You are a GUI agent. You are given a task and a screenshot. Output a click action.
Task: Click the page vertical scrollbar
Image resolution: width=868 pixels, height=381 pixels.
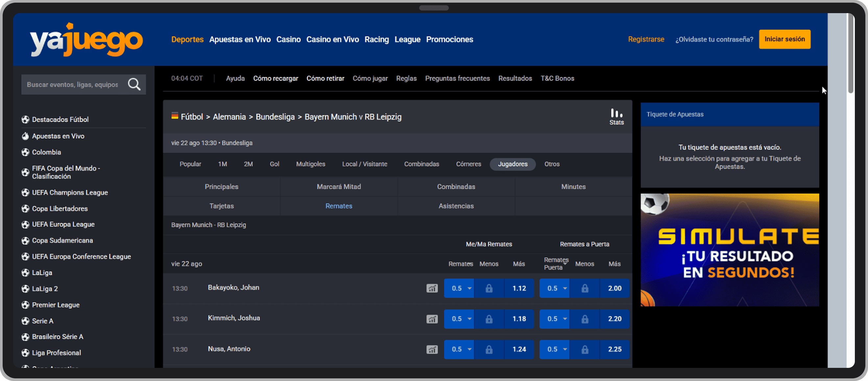coord(851,54)
